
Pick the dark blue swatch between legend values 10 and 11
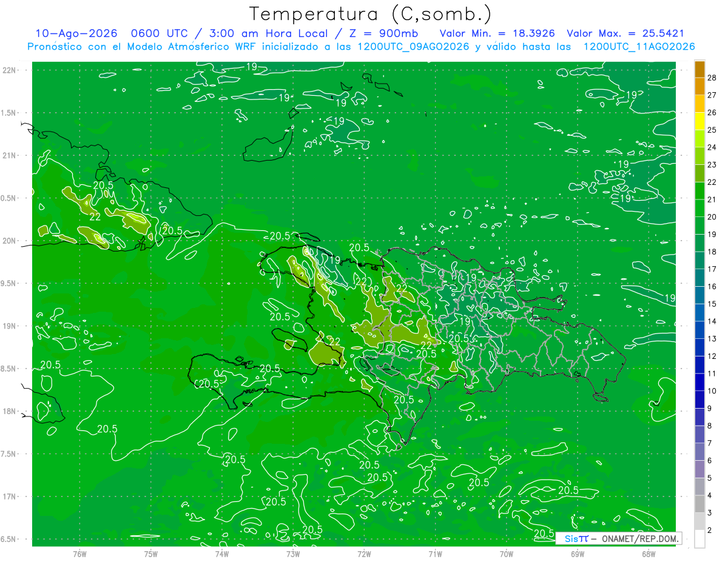pos(699,382)
